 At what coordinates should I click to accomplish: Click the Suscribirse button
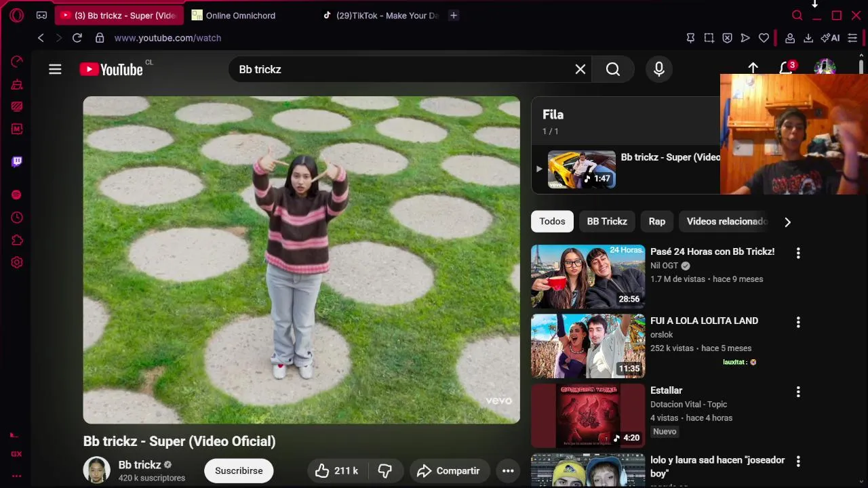pos(239,470)
